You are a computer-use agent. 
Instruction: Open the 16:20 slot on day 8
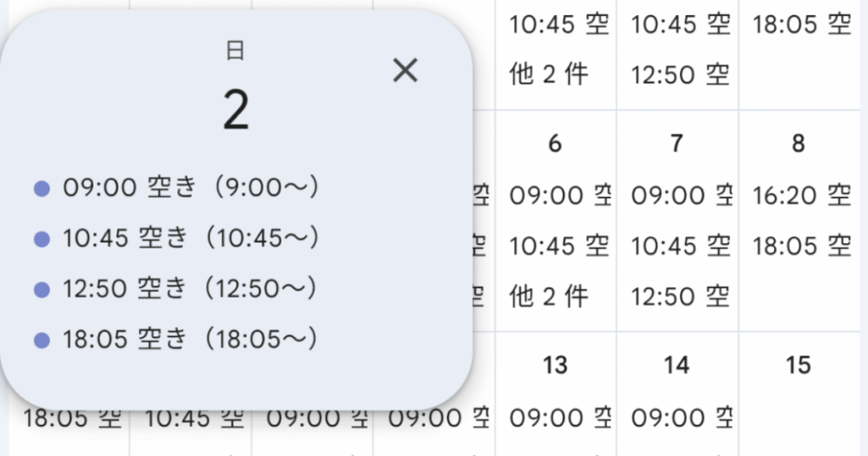[x=802, y=196]
